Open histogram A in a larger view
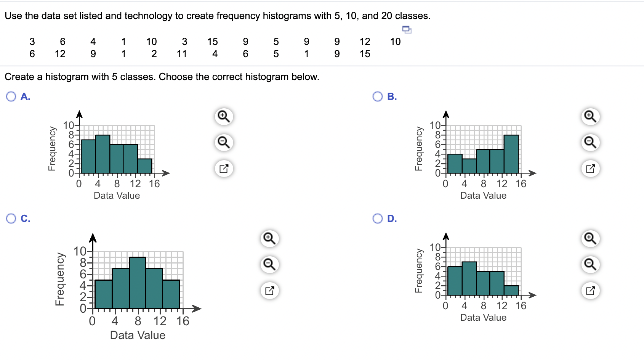 click(224, 168)
